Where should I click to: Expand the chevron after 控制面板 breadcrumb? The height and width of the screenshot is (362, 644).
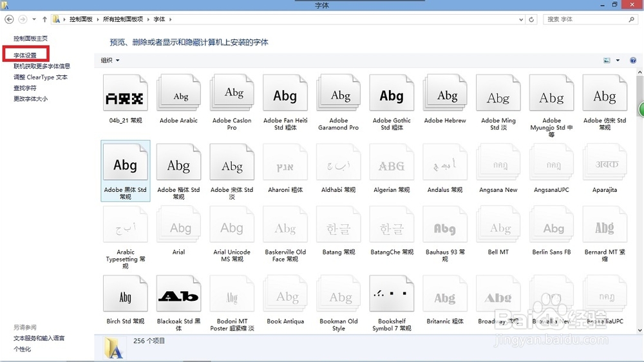(98, 19)
